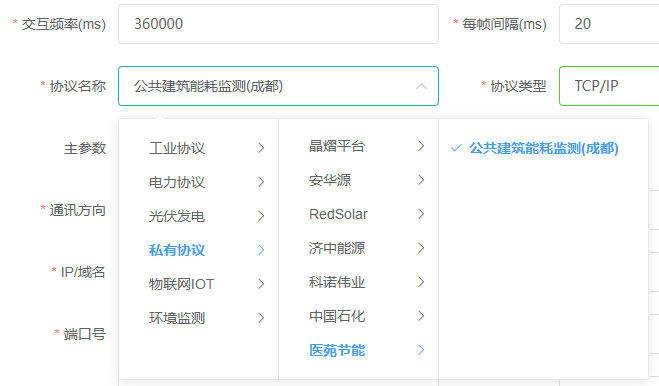This screenshot has width=659, height=386.
Task: Select 物联网IOT in the protocol menu
Action: [198, 284]
